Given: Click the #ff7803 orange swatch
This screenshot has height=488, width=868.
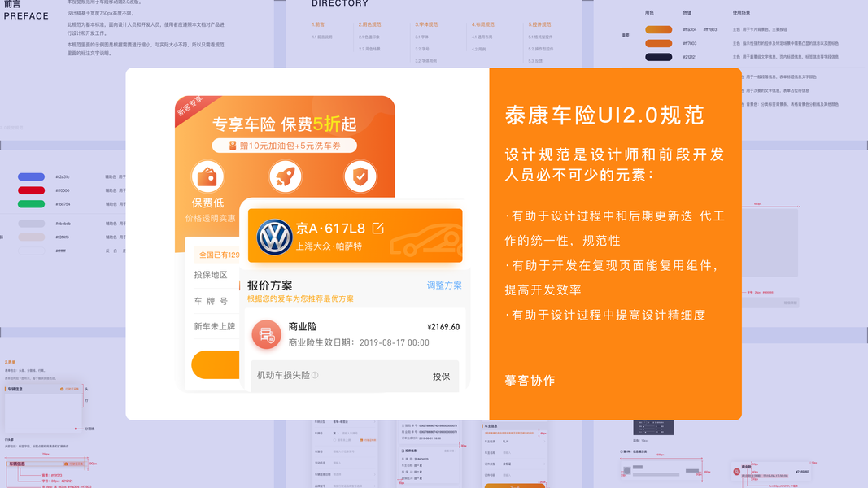Looking at the screenshot, I should tap(659, 43).
